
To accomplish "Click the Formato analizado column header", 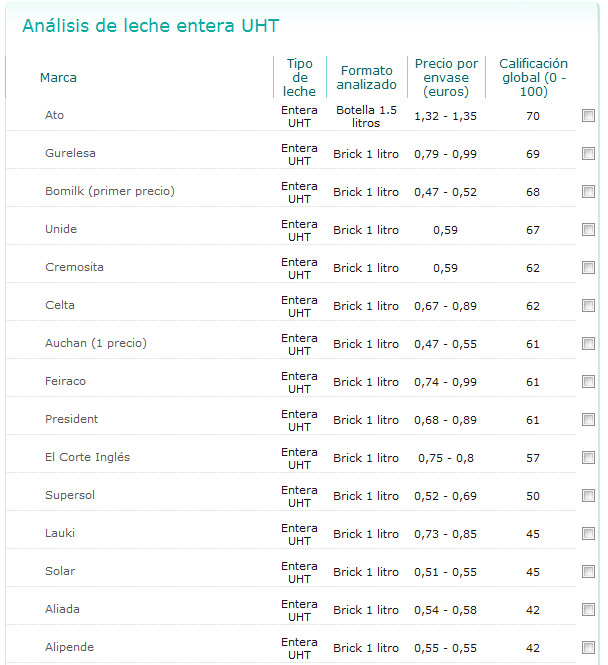I will pos(366,78).
